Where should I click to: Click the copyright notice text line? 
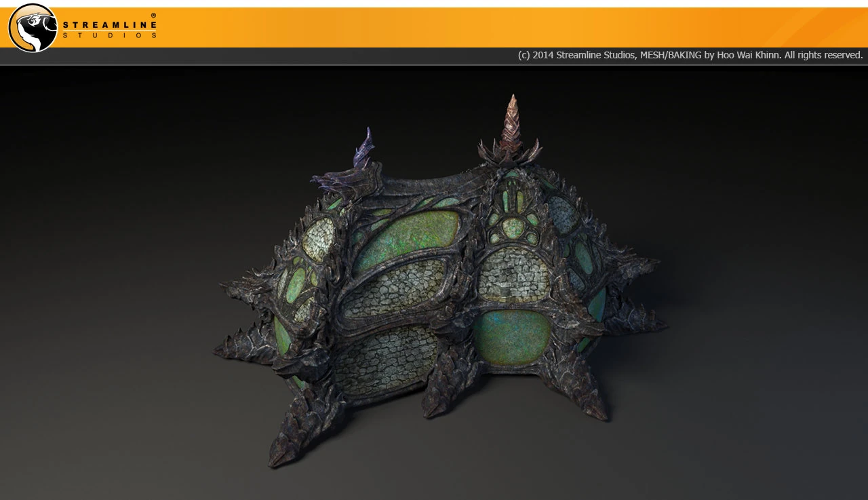(690, 55)
